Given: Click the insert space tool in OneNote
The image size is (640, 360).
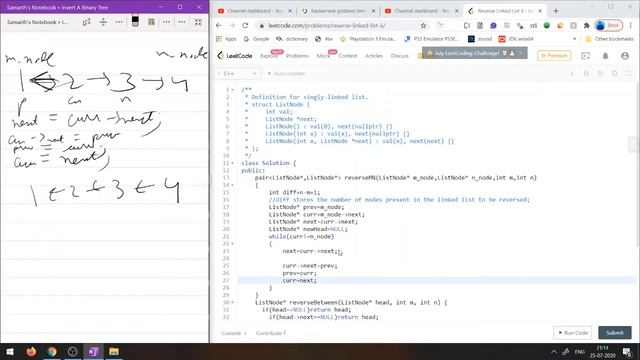Looking at the screenshot, I should pyautogui.click(x=103, y=22).
